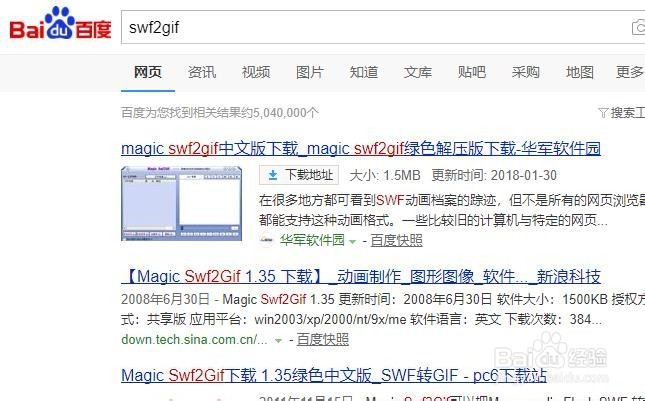The width and height of the screenshot is (645, 401).
Task: Click the 搜索工具 search tools link
Action: (628, 113)
